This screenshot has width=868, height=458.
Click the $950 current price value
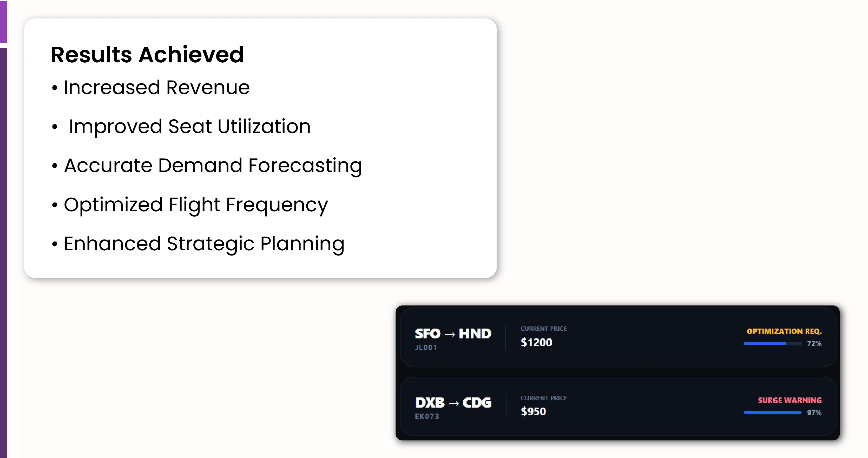click(533, 411)
